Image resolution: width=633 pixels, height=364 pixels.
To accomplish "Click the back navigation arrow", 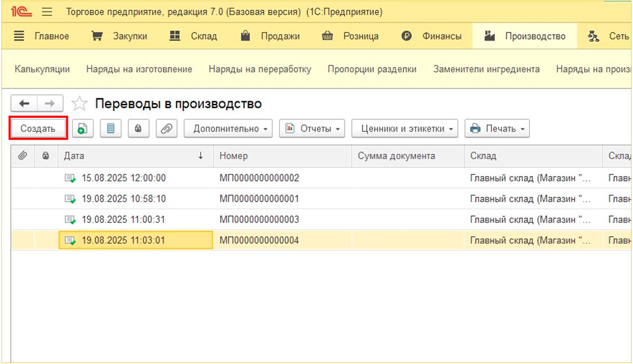I will [25, 104].
